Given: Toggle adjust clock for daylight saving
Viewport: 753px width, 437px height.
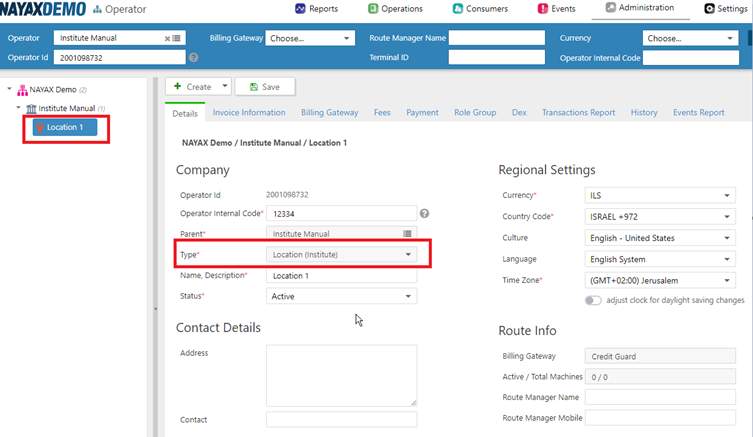Looking at the screenshot, I should pos(593,300).
